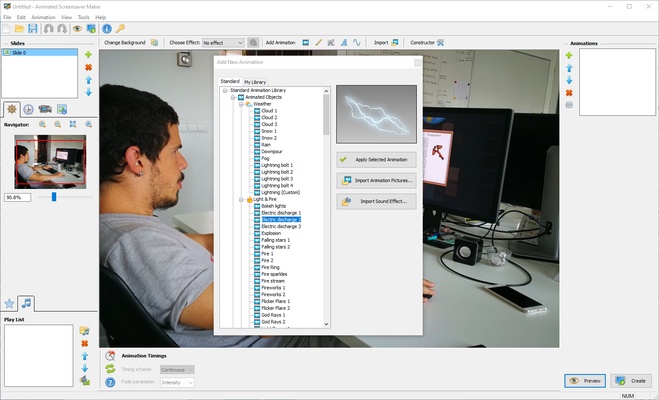Select Explosion in the animation tree

coord(271,233)
